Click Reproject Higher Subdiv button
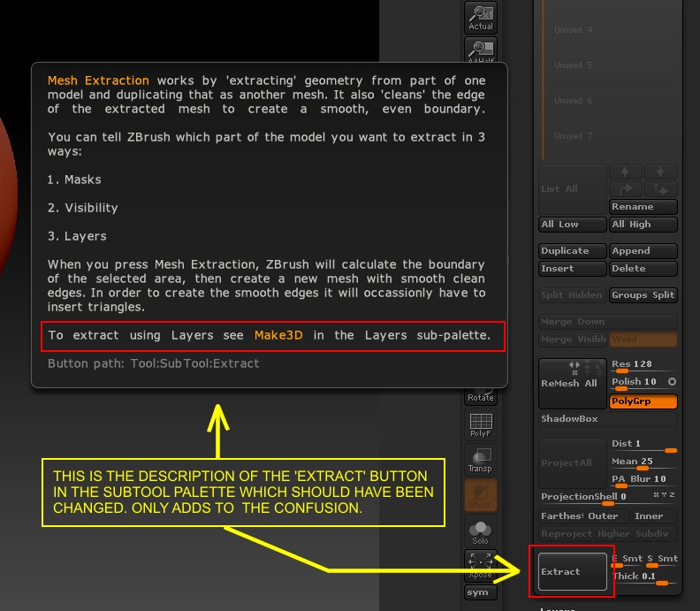The image size is (700, 611). tap(608, 534)
